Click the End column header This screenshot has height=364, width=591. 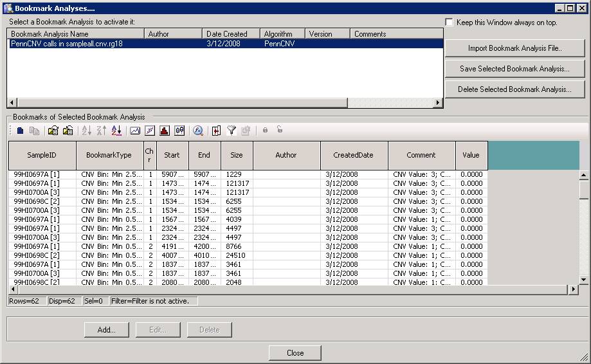coord(205,155)
